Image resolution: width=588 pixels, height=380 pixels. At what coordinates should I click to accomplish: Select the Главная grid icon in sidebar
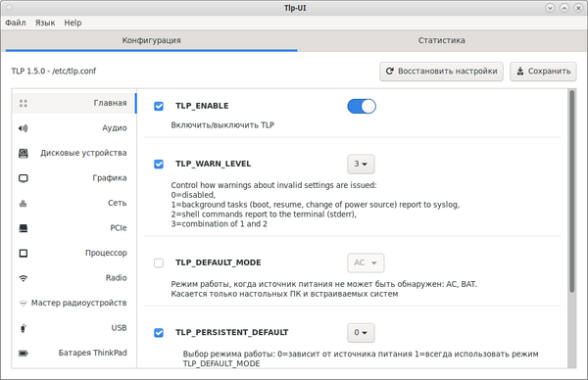point(24,104)
